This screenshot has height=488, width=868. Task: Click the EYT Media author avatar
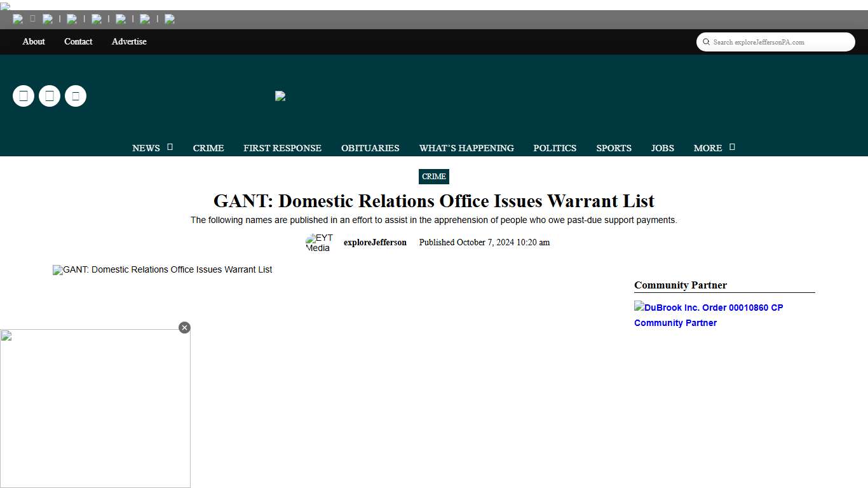pos(319,243)
